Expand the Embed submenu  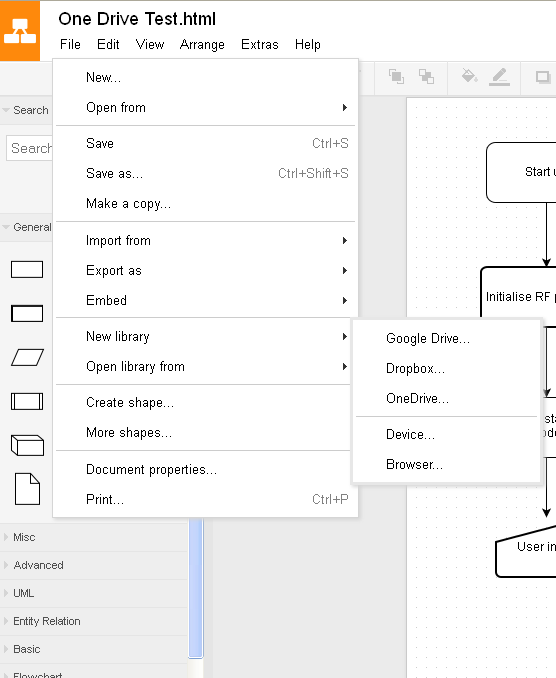[x=205, y=300]
